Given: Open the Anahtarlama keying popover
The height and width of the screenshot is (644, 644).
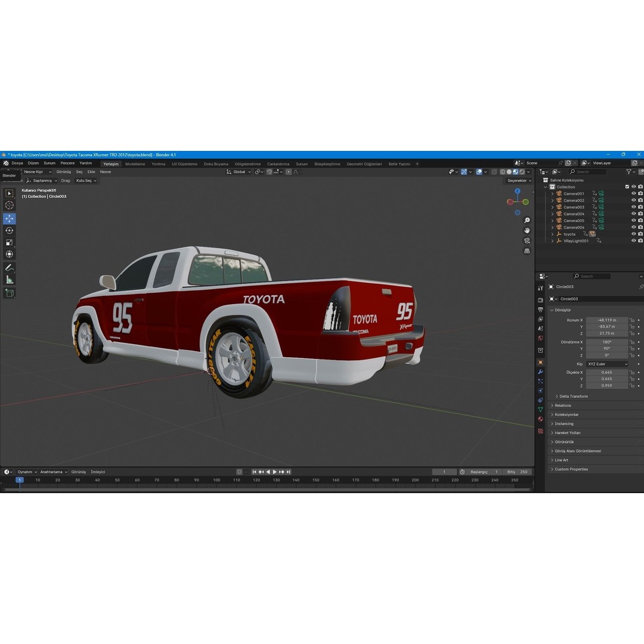Looking at the screenshot, I should (x=54, y=472).
